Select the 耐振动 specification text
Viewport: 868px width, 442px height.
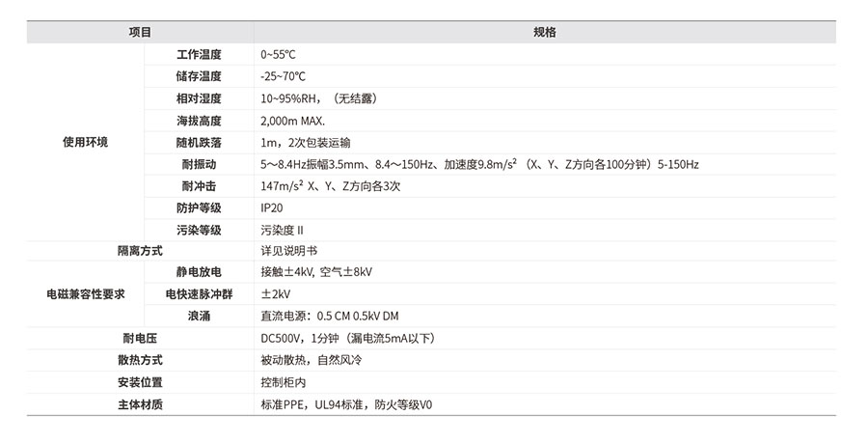point(479,164)
